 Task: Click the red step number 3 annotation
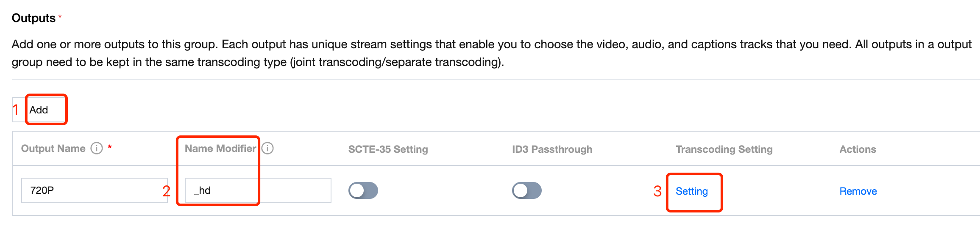[x=657, y=191]
